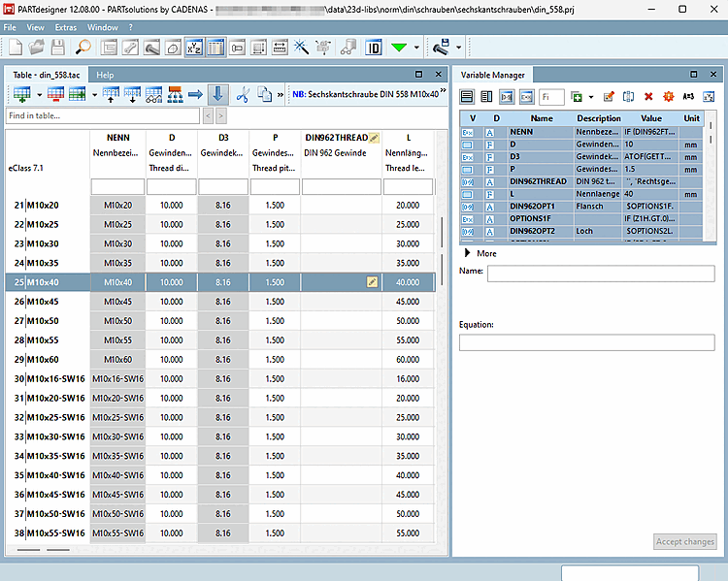Click the Accept changes button

tap(684, 541)
